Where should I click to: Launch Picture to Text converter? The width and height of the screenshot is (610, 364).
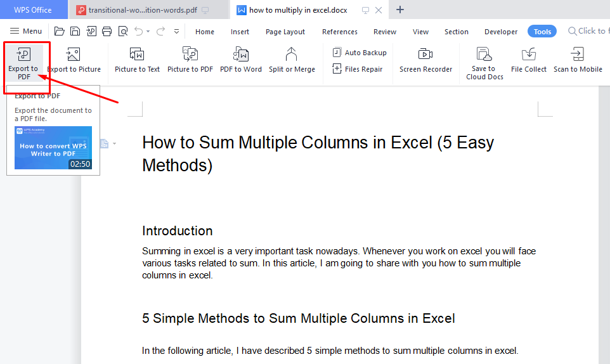[137, 60]
